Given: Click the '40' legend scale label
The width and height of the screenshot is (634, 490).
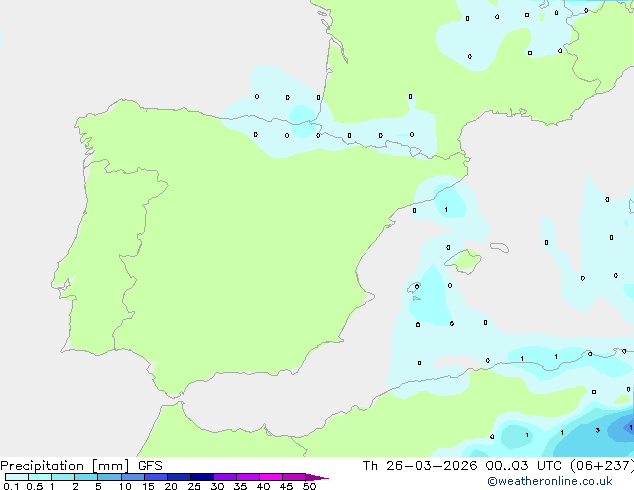Looking at the screenshot, I should tap(263, 486).
